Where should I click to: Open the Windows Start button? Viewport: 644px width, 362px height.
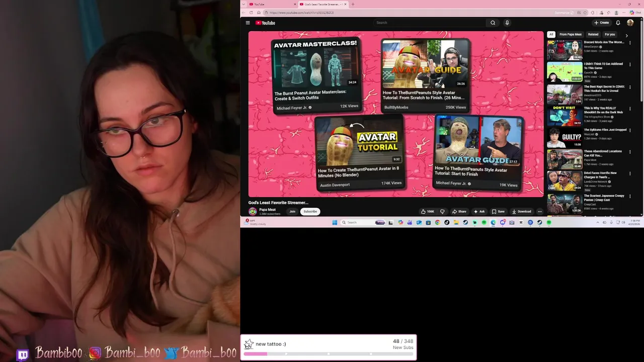(x=335, y=222)
